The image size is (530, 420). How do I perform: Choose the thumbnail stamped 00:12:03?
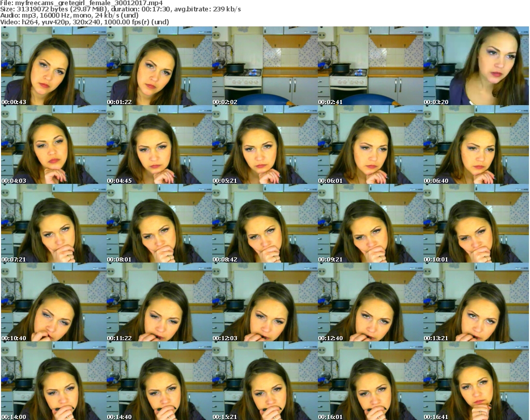click(x=264, y=302)
